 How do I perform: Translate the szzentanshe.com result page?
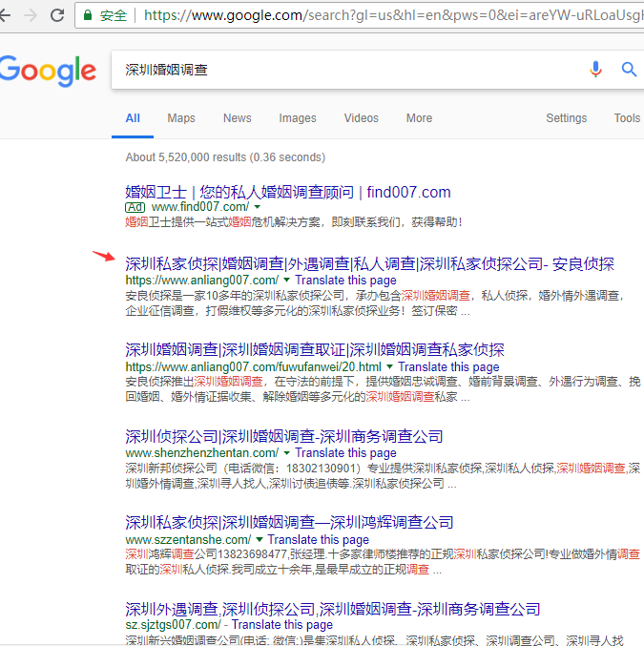click(x=318, y=540)
